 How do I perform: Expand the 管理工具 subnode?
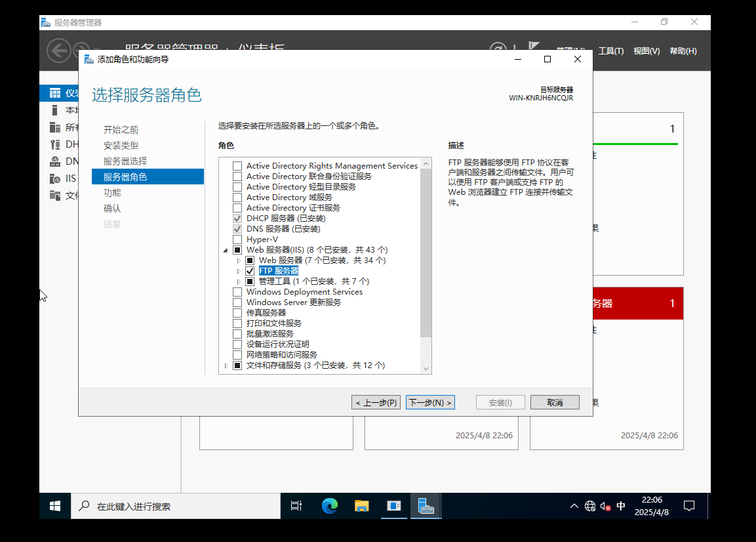(x=238, y=281)
